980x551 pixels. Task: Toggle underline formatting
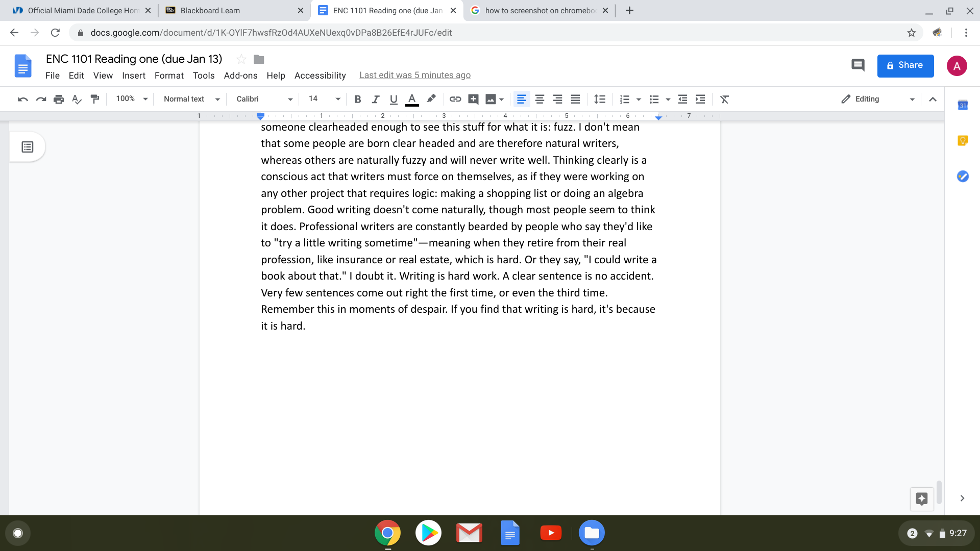[x=394, y=99]
